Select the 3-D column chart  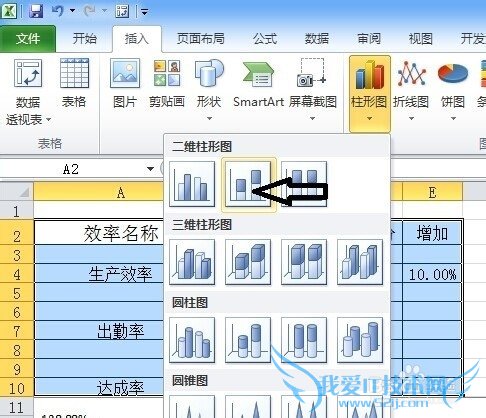click(360, 262)
